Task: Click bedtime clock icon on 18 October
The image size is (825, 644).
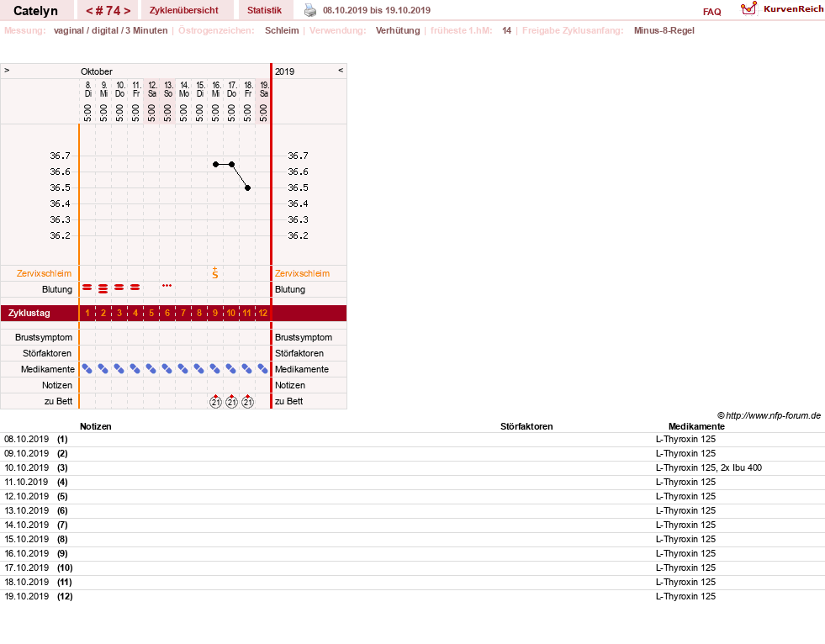Action: click(x=247, y=401)
